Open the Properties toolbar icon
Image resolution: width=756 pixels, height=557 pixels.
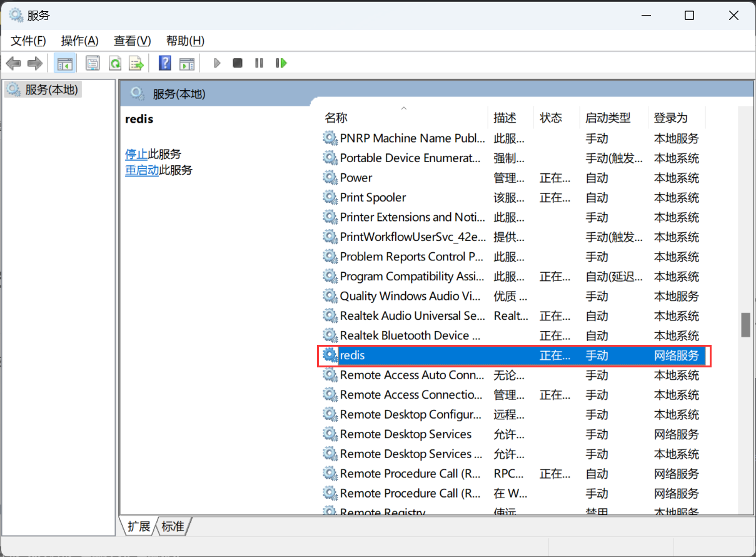click(93, 63)
